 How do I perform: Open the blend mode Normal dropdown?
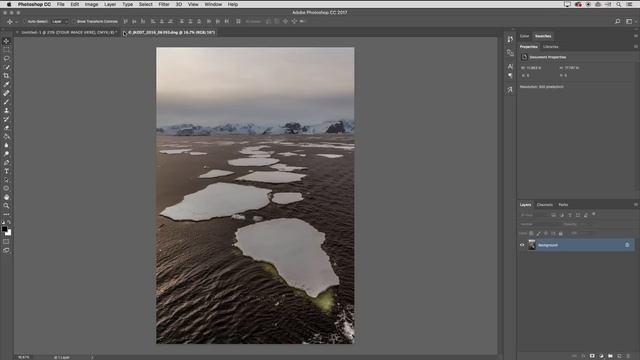point(539,224)
